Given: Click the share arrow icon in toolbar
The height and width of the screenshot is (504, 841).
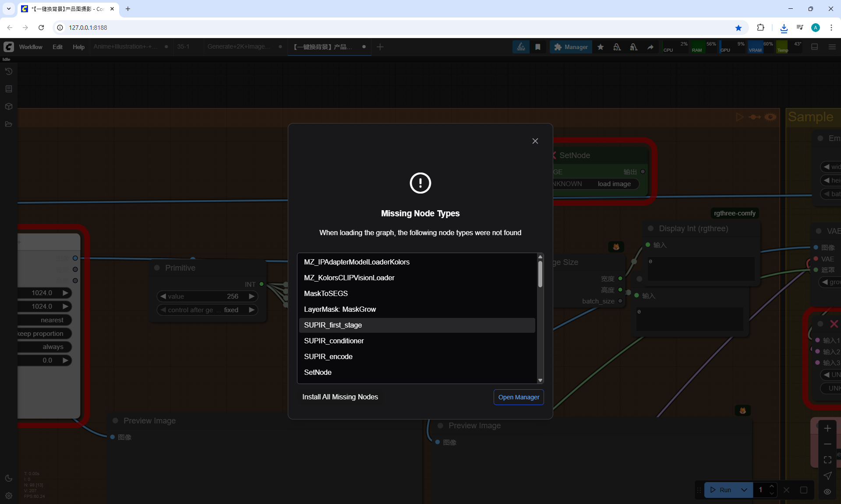Looking at the screenshot, I should (650, 47).
